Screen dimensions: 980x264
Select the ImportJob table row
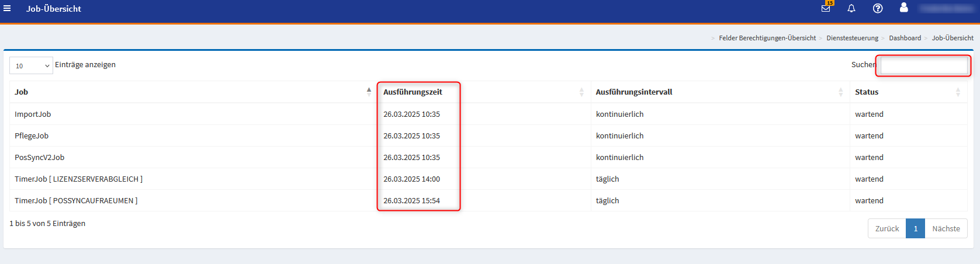pos(33,114)
